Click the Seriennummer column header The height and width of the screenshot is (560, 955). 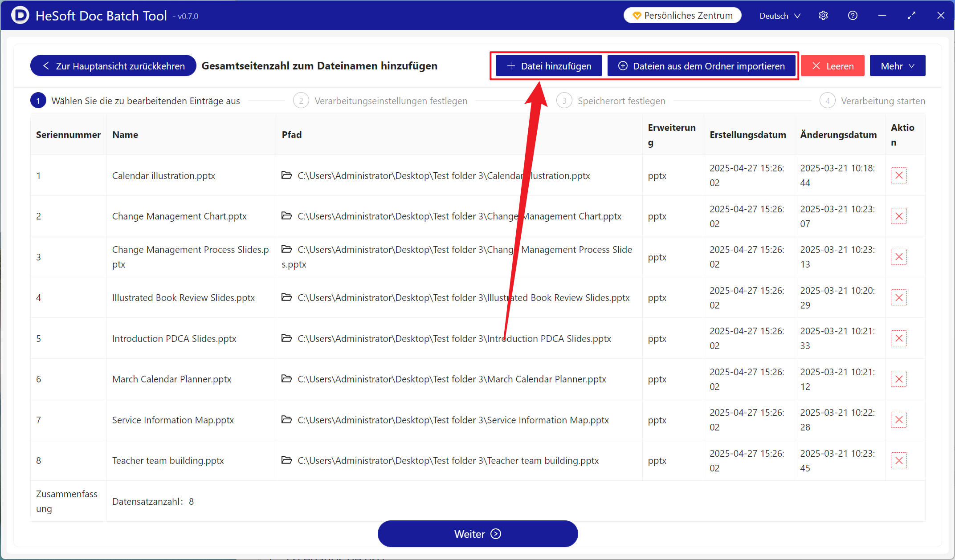pyautogui.click(x=68, y=135)
